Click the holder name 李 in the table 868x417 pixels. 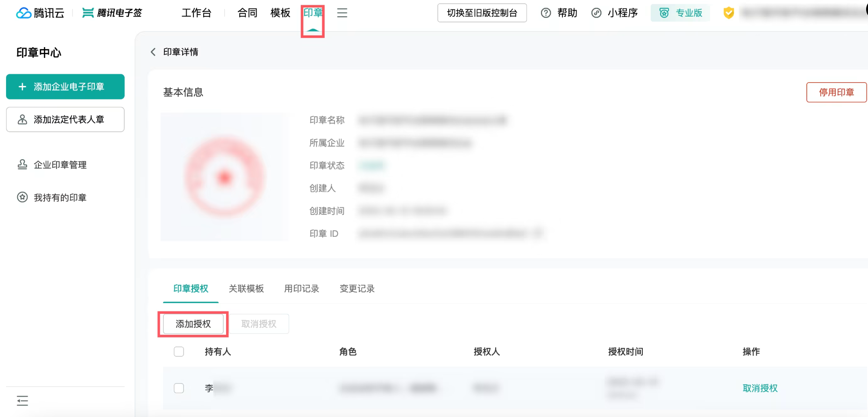click(x=209, y=388)
